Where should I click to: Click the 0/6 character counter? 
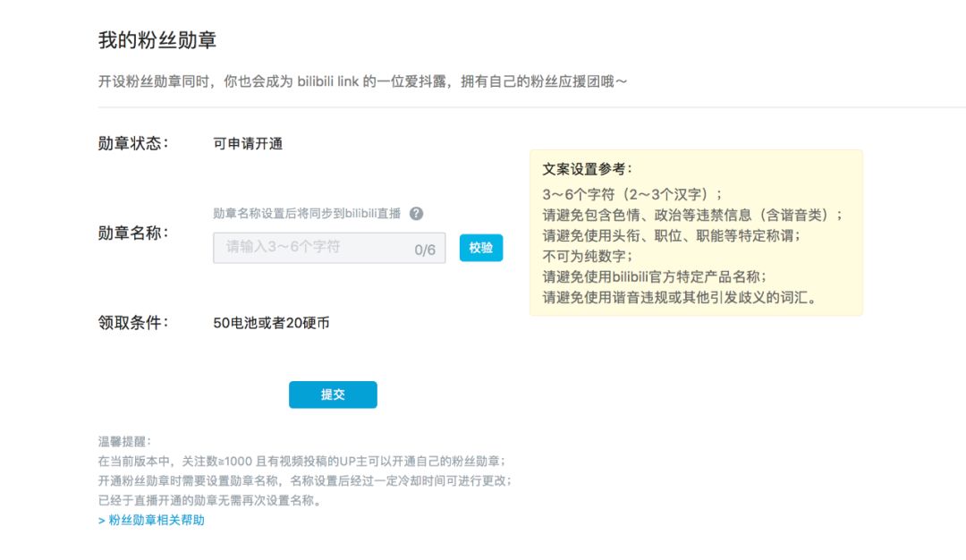point(425,250)
